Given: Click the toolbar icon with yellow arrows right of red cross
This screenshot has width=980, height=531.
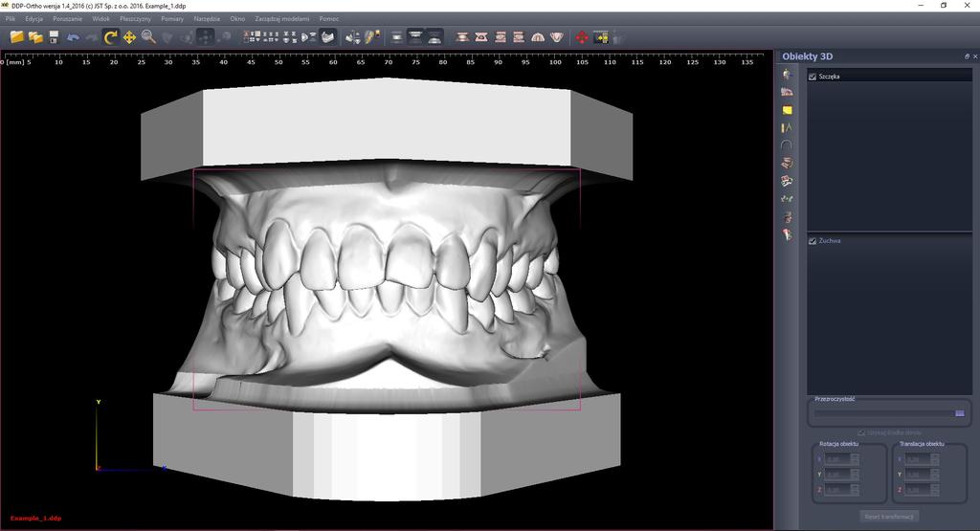Looking at the screenshot, I should (x=601, y=37).
